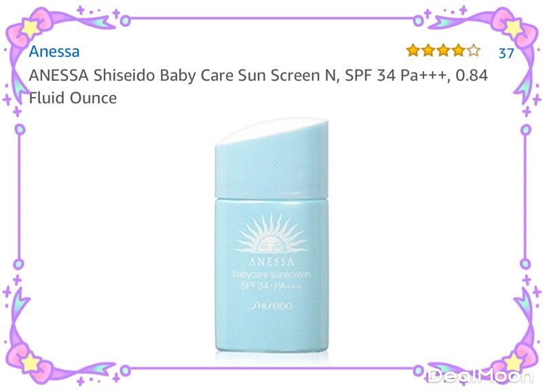Click the 37 reviews count

(x=506, y=53)
